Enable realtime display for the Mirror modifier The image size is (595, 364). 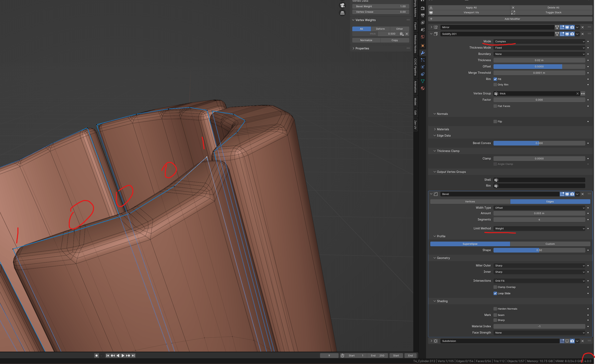click(x=567, y=27)
